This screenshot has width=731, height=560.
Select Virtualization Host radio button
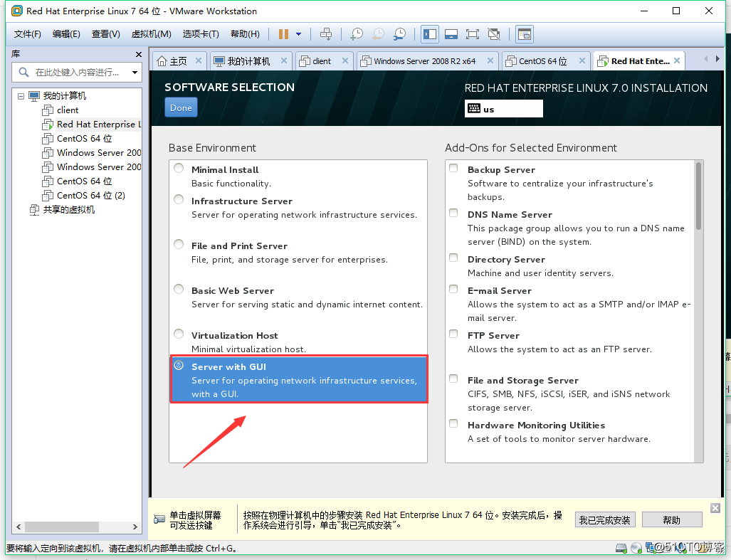(x=179, y=334)
